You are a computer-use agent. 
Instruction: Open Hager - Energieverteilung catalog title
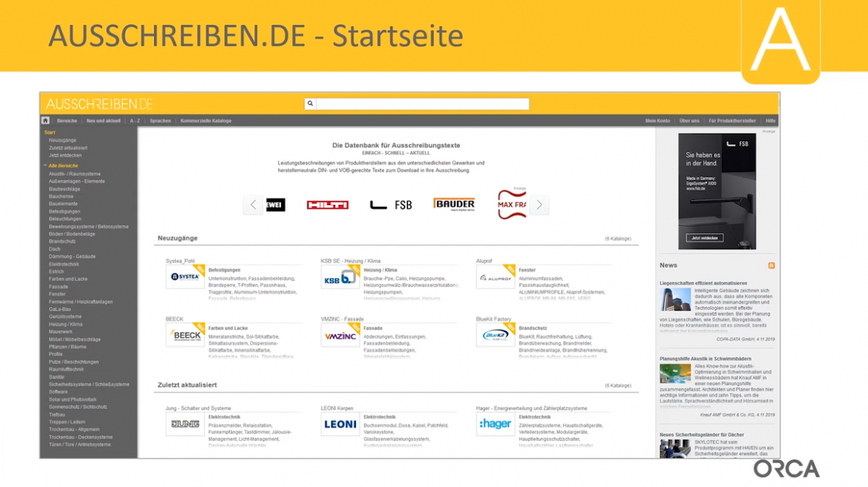tap(531, 408)
